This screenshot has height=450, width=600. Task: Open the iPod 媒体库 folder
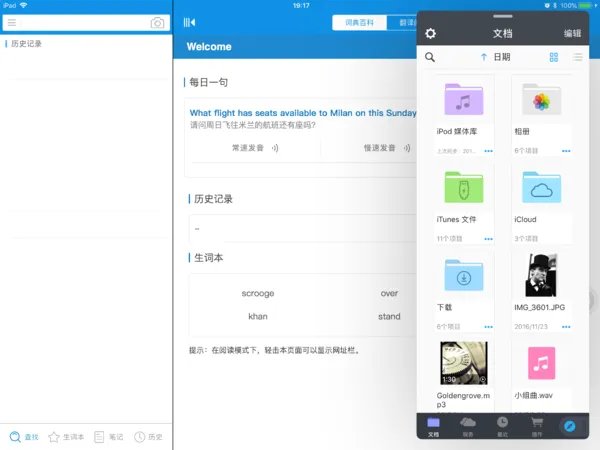464,99
